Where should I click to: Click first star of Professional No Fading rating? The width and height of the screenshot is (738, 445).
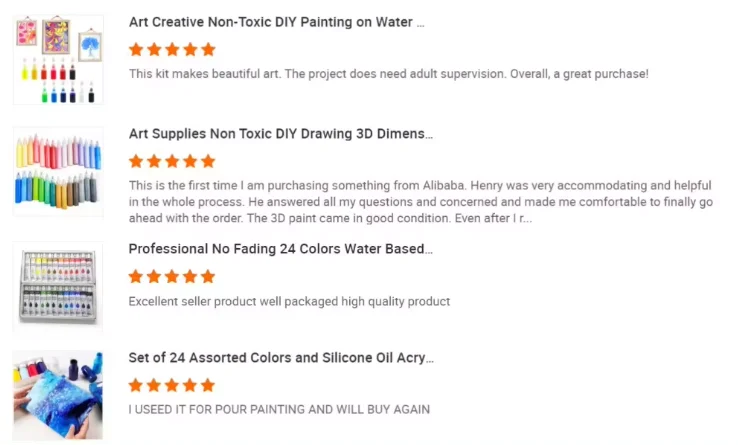click(x=137, y=276)
